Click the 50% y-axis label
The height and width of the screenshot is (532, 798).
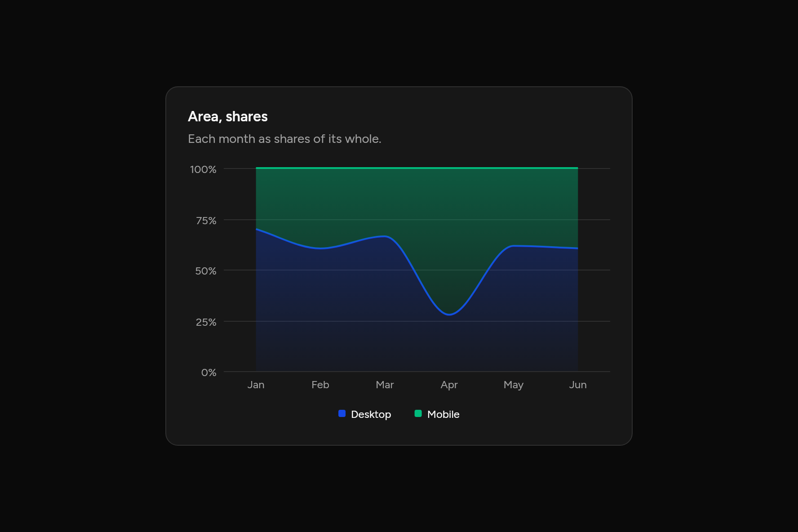pyautogui.click(x=206, y=271)
